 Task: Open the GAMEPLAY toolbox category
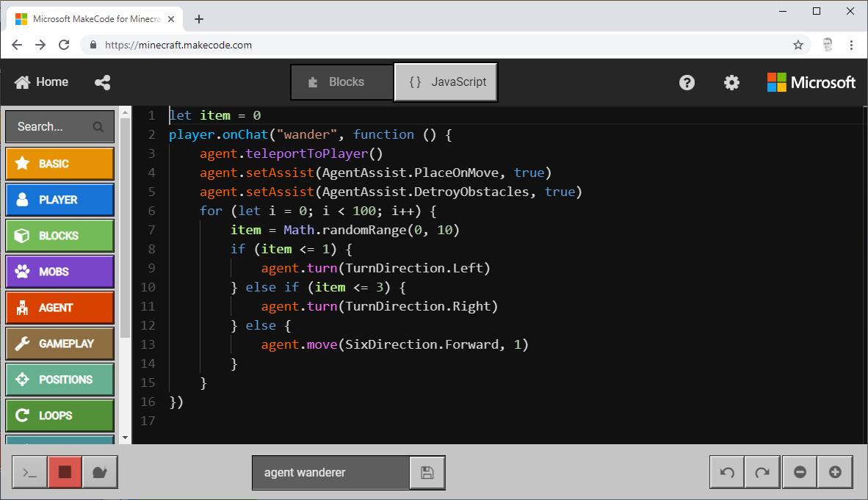[x=59, y=344]
